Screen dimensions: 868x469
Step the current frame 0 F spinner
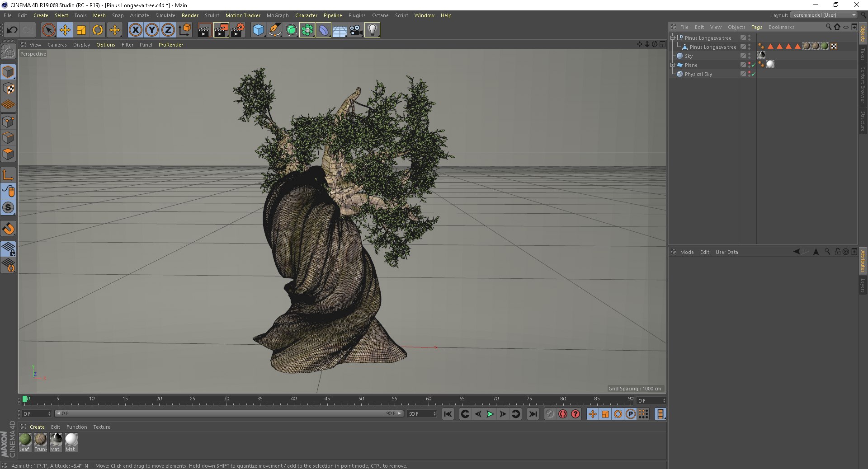[x=664, y=401]
